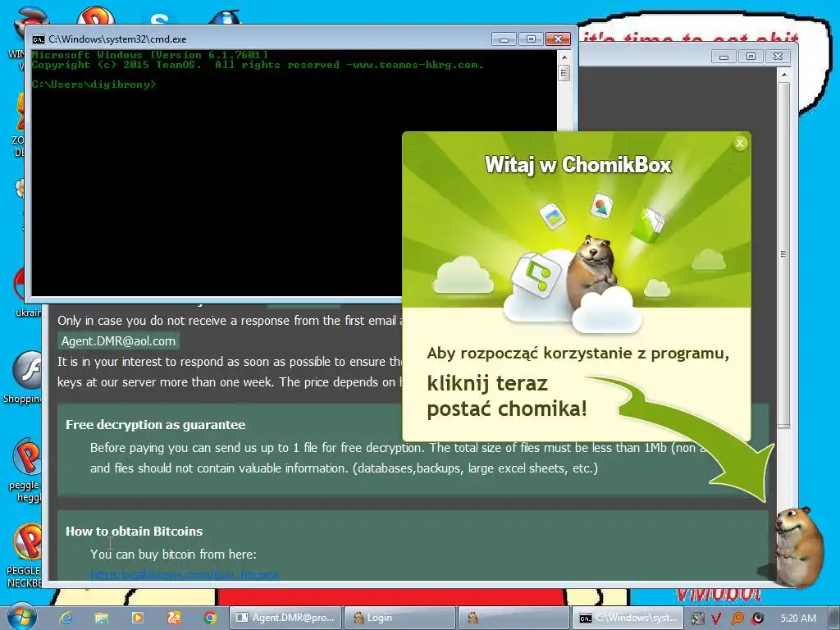The height and width of the screenshot is (630, 840).
Task: Minimize the ransom note window
Action: 724,57
